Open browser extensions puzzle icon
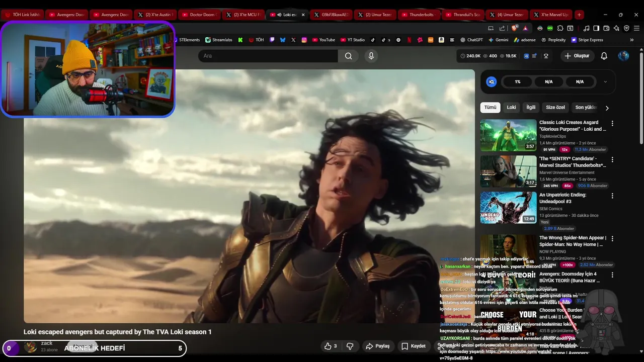The height and width of the screenshot is (362, 644). (x=560, y=28)
